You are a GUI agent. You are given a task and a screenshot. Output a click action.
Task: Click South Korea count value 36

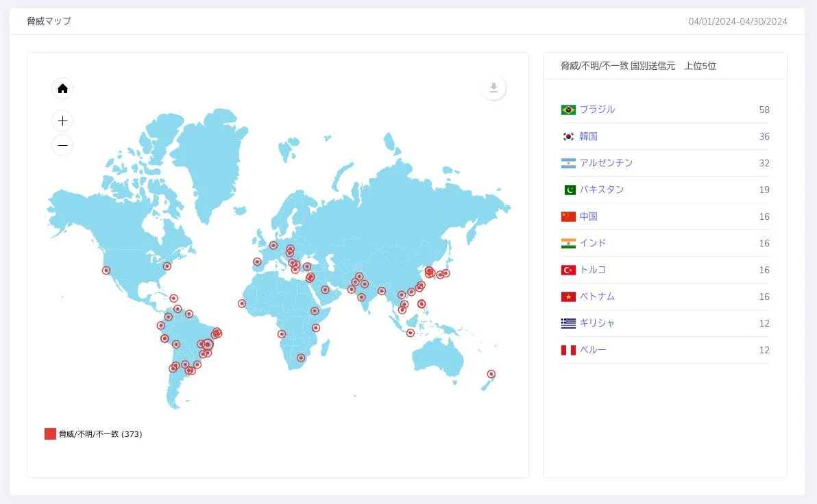click(764, 136)
